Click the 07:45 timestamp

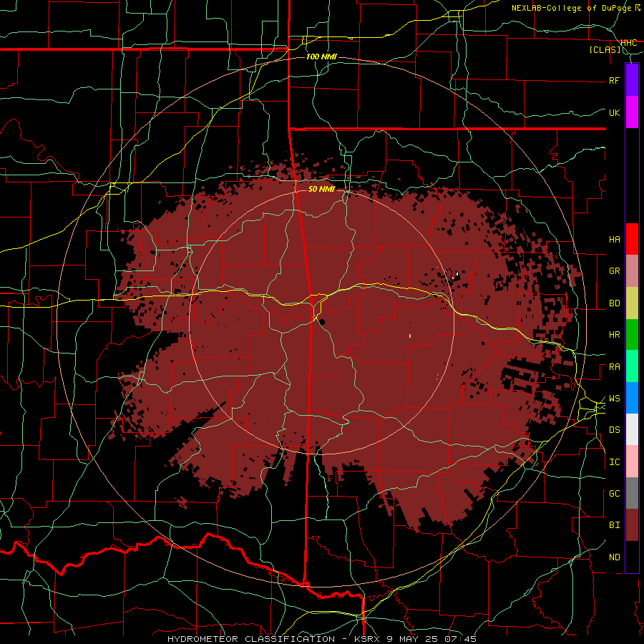click(x=462, y=639)
